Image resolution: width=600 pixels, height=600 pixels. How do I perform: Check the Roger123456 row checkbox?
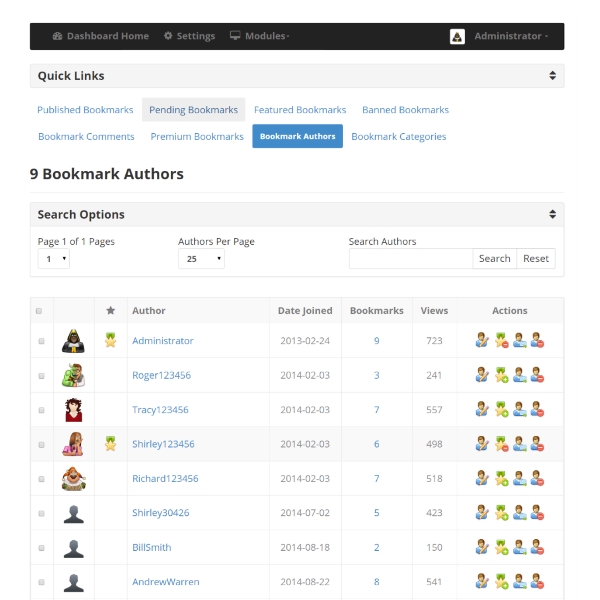click(x=41, y=376)
